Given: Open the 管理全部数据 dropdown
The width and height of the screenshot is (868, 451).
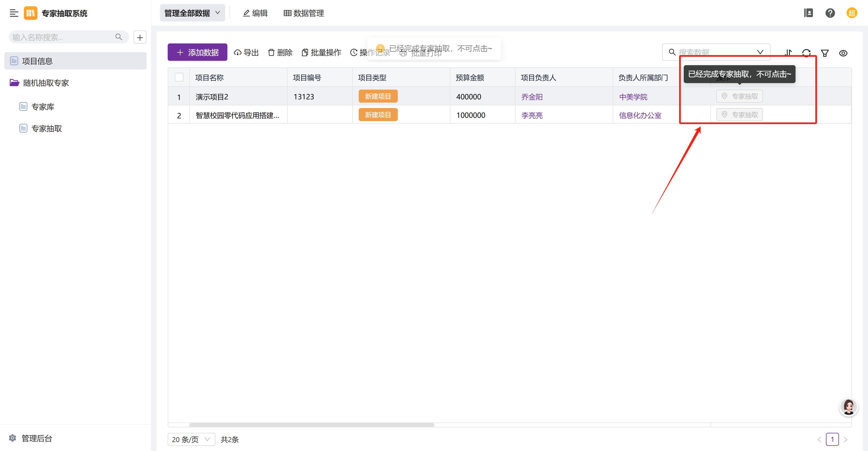Looking at the screenshot, I should point(192,13).
